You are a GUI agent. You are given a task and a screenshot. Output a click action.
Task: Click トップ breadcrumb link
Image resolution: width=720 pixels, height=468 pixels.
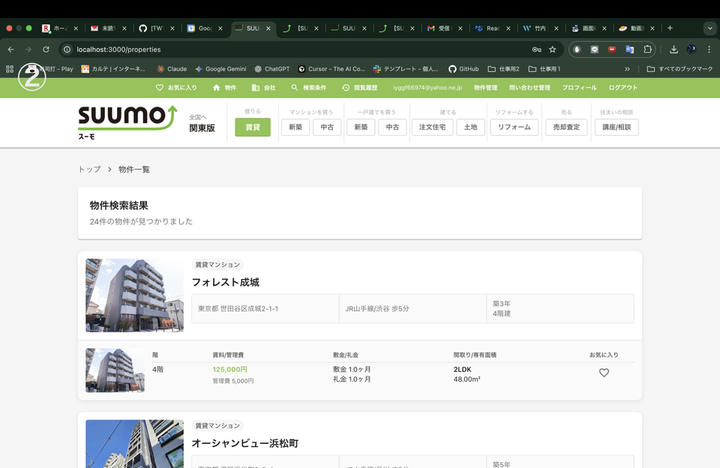coord(89,170)
